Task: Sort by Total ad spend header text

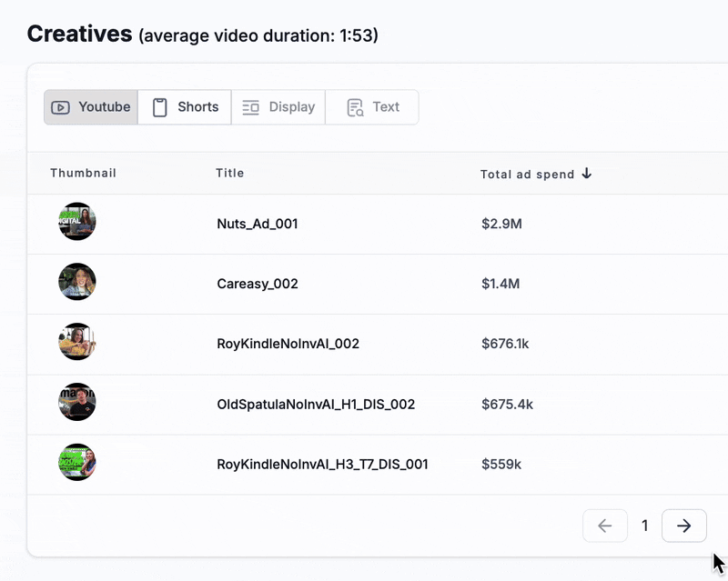Action: (527, 175)
